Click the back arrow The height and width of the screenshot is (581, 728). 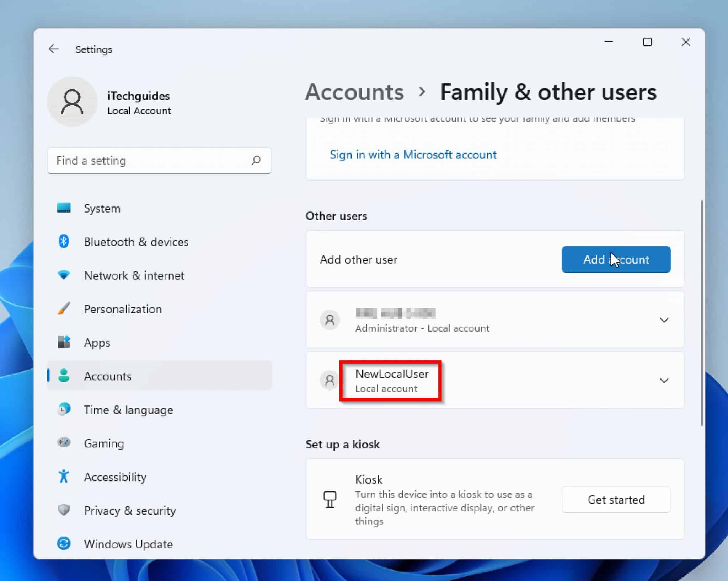[54, 49]
